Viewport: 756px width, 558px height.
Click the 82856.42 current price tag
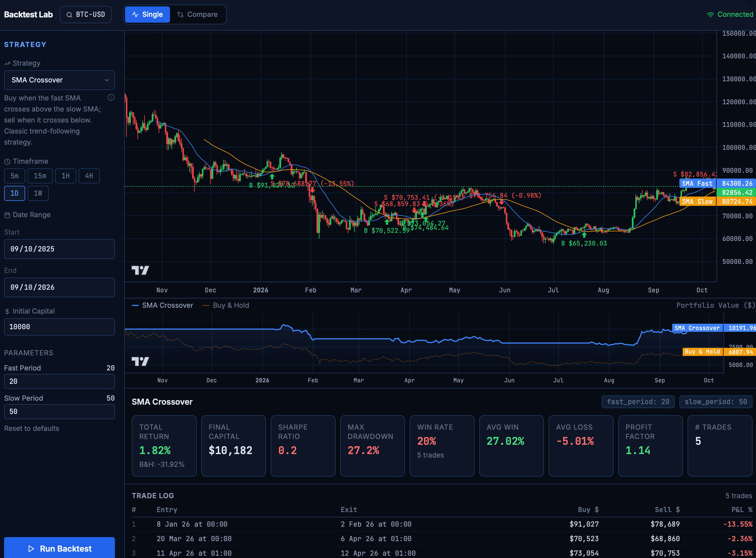click(x=737, y=192)
